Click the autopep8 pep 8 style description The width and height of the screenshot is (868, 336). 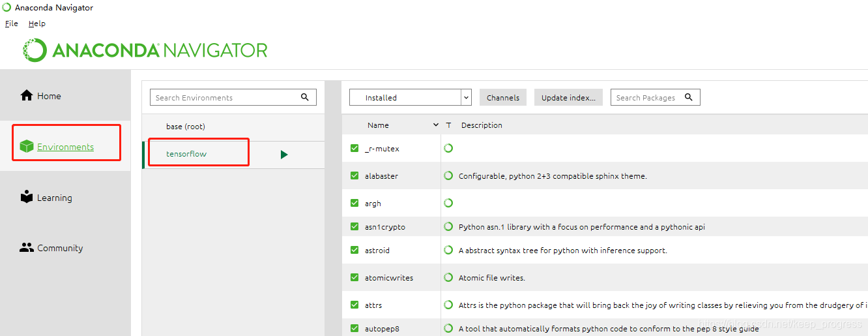pyautogui.click(x=609, y=328)
